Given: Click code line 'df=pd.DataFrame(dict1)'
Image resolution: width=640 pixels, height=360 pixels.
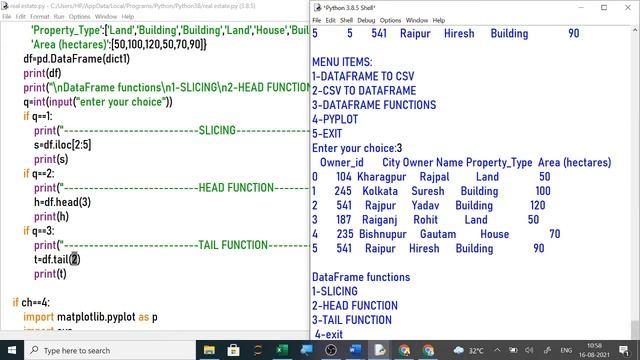Looking at the screenshot, I should tap(77, 59).
